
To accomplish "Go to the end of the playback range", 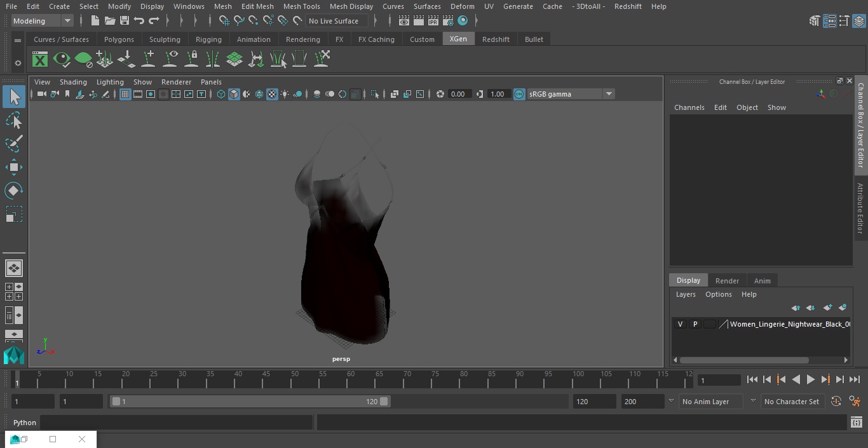I will click(855, 379).
